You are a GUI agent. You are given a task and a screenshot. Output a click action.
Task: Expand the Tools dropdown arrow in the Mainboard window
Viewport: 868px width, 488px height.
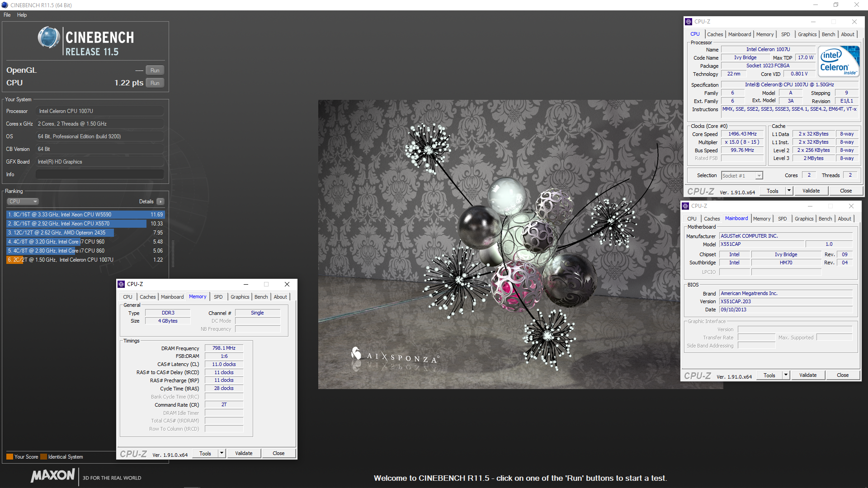tap(786, 375)
